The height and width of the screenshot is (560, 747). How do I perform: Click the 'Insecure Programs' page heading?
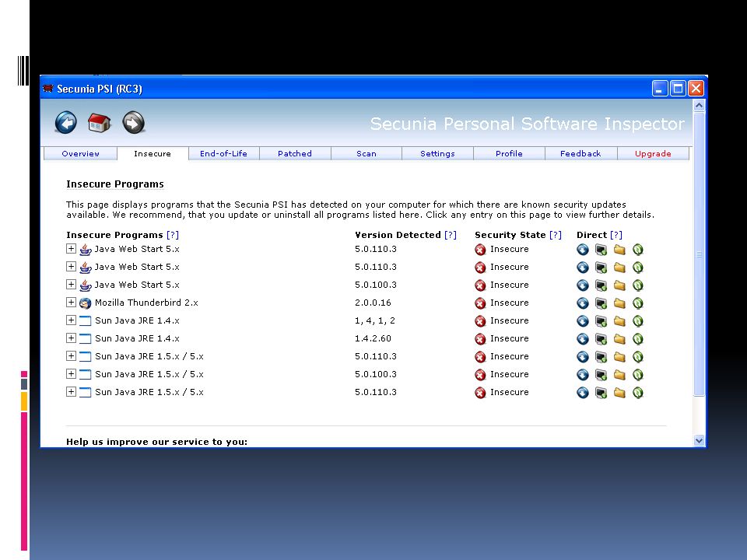pos(115,184)
